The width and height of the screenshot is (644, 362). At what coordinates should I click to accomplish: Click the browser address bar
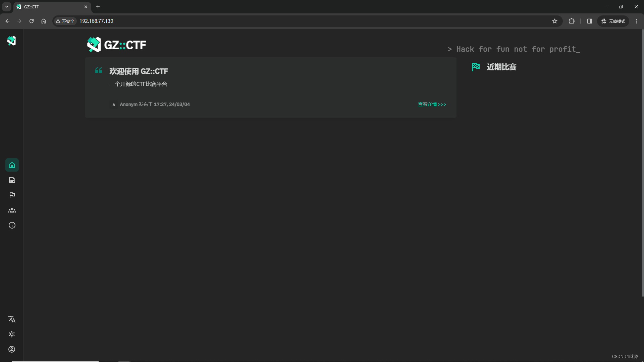click(302, 21)
